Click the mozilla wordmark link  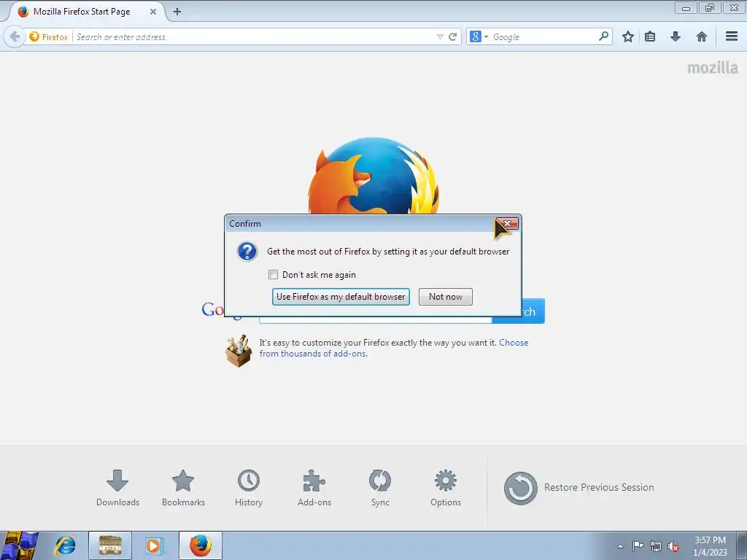coord(713,68)
